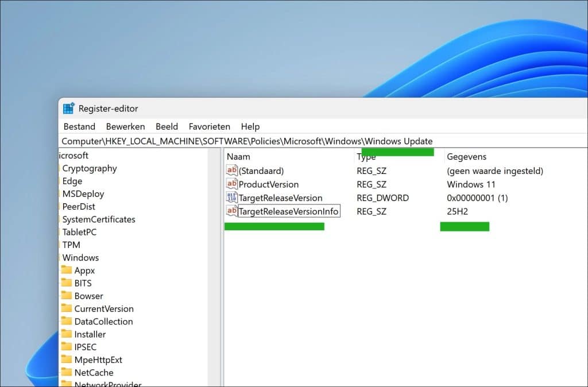Viewport: 588px width, 387px height.
Task: Select the Bowser key label
Action: pyautogui.click(x=89, y=296)
